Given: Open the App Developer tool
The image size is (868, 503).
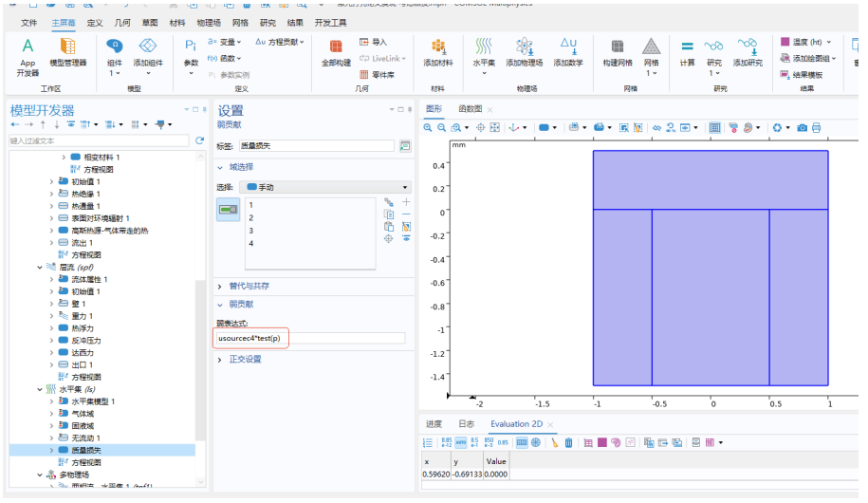Looking at the screenshot, I should 28,55.
